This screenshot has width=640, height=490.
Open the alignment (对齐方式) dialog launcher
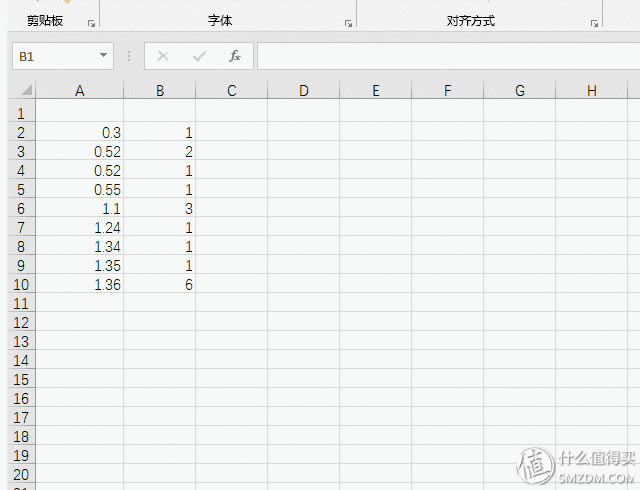tap(594, 24)
